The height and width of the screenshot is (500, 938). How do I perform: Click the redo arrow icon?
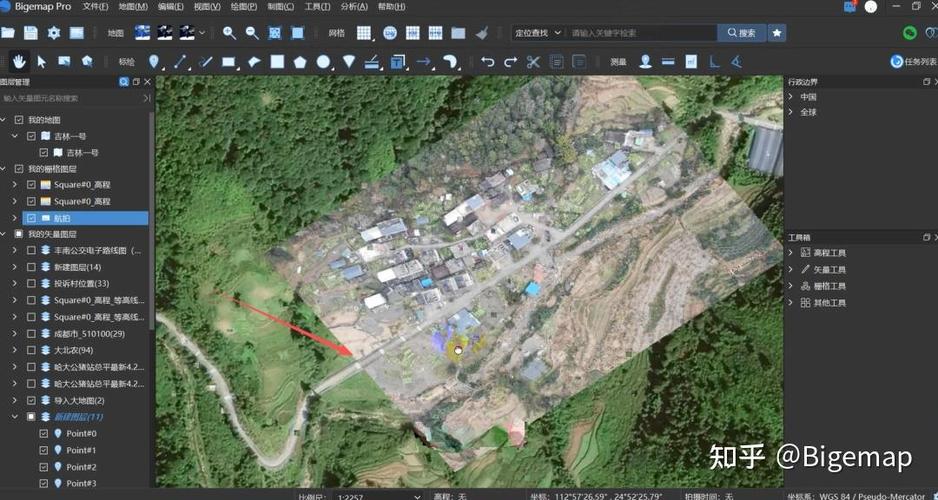[510, 61]
